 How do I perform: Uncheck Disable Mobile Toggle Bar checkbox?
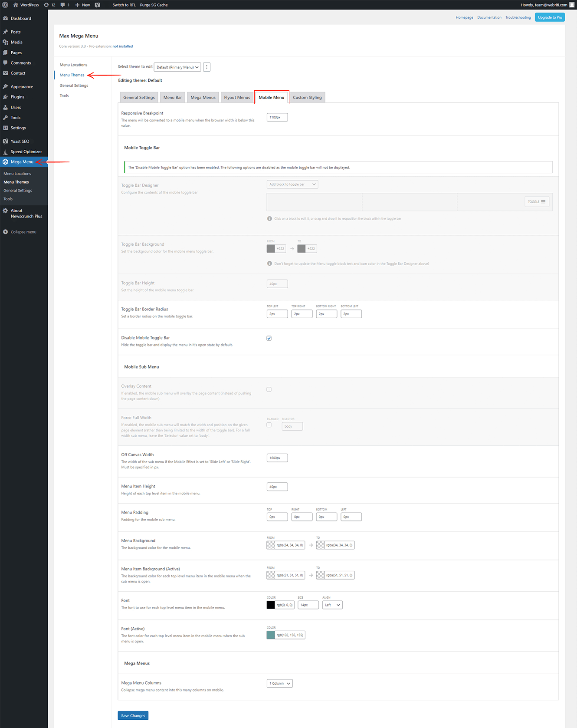coord(269,338)
